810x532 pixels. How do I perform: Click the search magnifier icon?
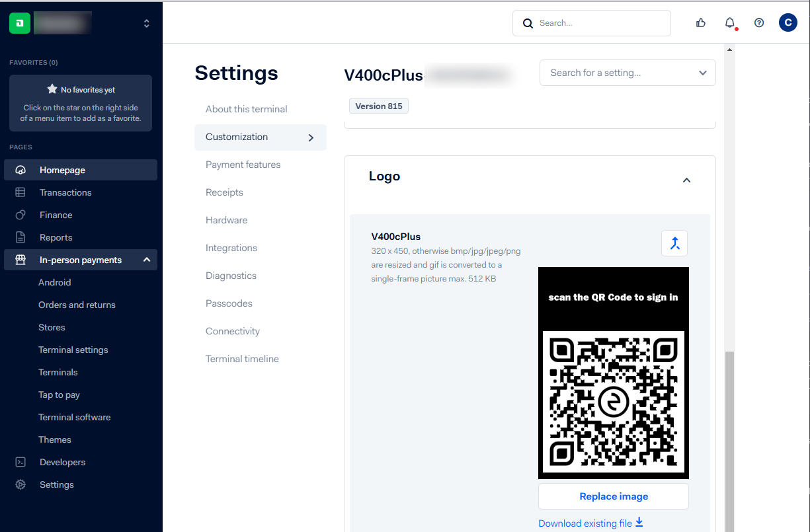[528, 23]
